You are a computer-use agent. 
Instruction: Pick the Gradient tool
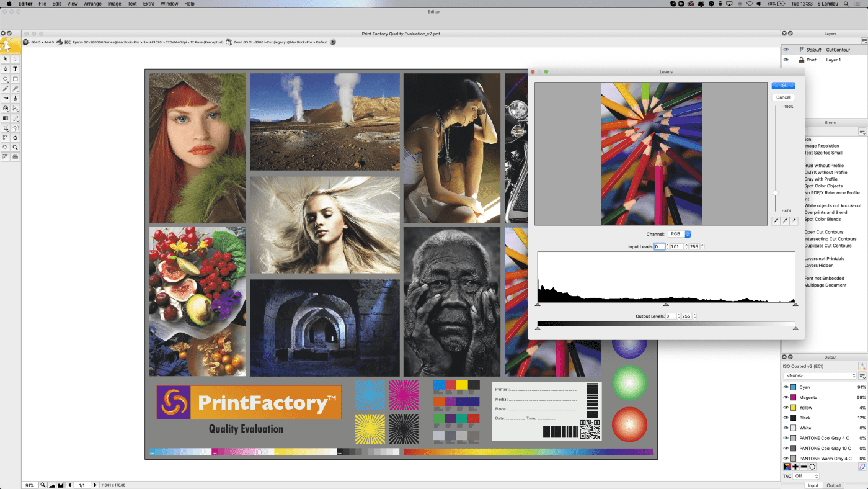click(6, 118)
